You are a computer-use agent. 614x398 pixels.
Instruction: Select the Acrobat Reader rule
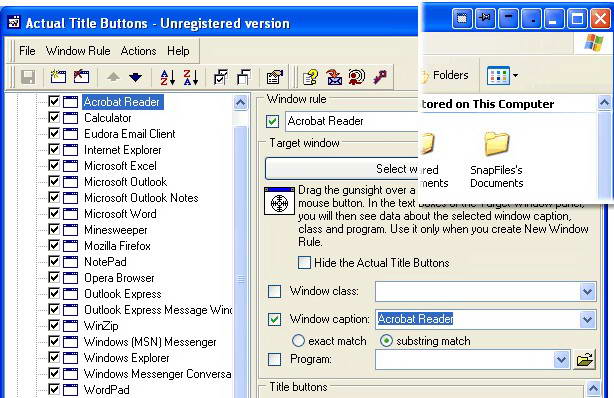pos(122,102)
